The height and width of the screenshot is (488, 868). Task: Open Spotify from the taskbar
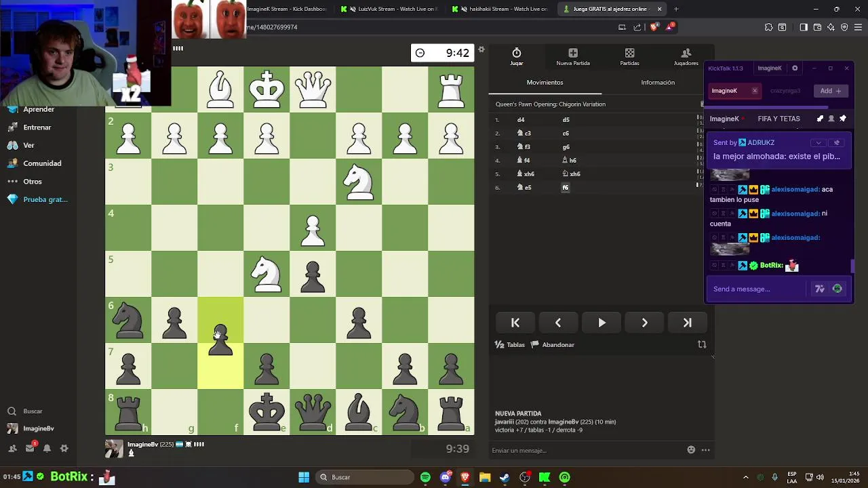(x=425, y=477)
